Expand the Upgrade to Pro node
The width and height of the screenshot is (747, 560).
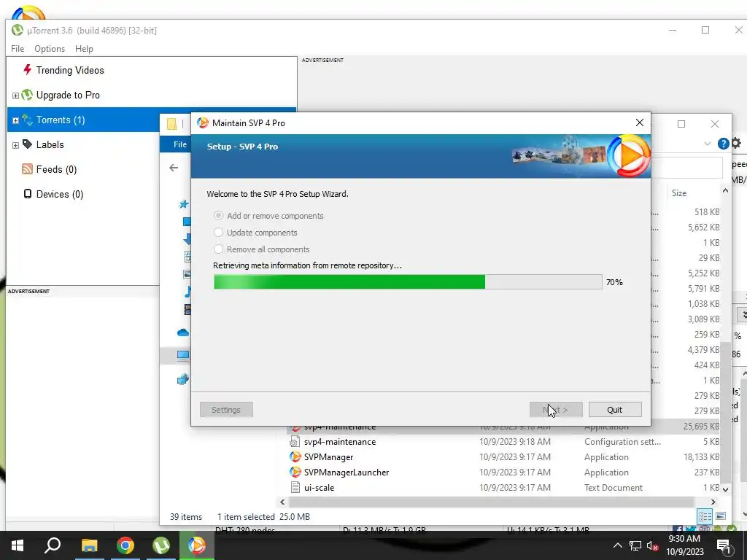(15, 96)
